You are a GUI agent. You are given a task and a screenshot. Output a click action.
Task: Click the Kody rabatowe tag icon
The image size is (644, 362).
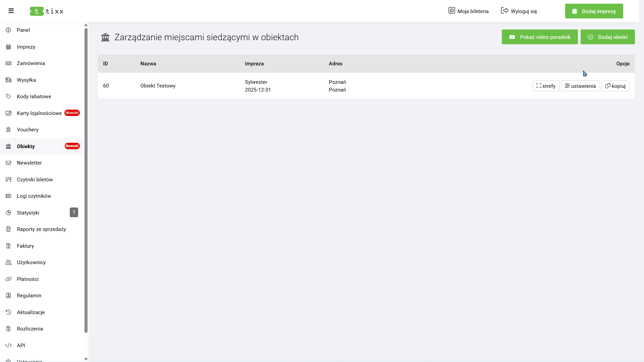8,97
